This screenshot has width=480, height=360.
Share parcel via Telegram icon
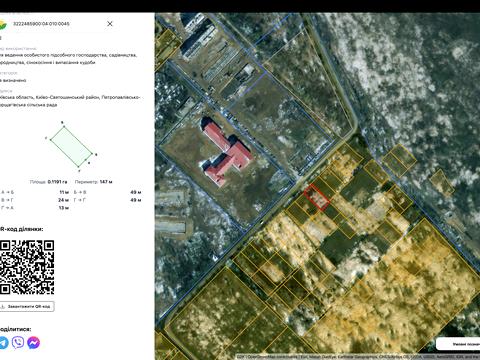pyautogui.click(x=3, y=342)
